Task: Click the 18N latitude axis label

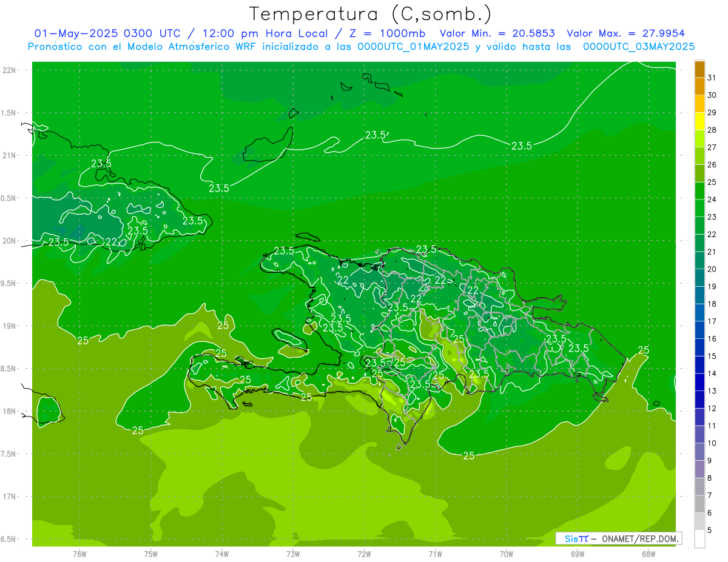Action: (10, 411)
